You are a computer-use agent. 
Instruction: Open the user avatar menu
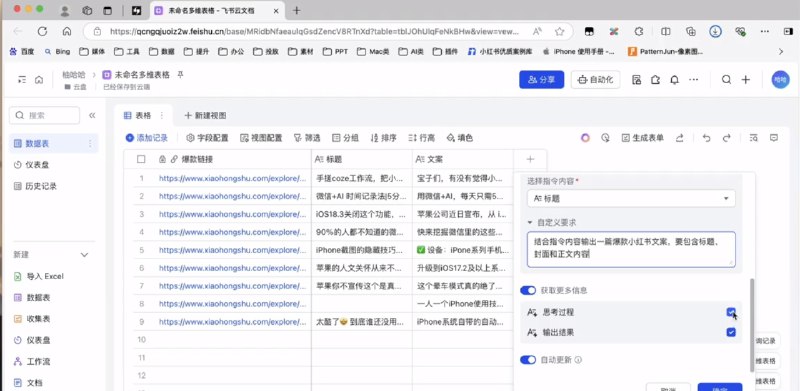(780, 80)
